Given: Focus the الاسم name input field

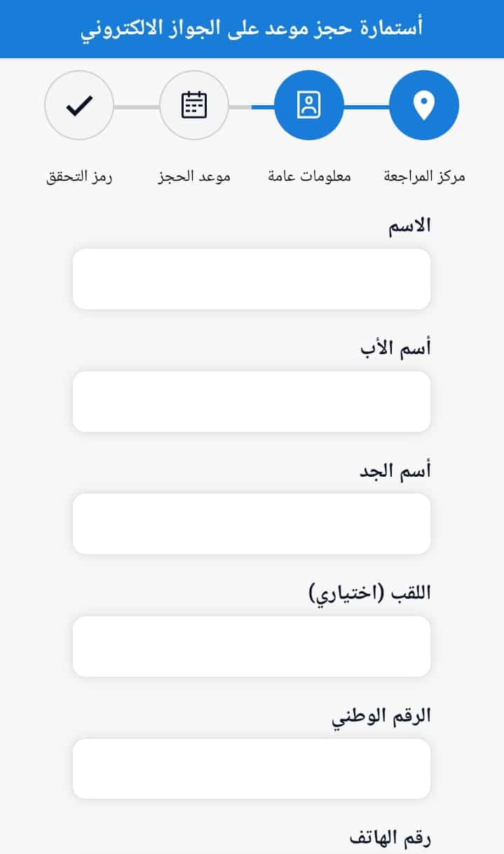Looking at the screenshot, I should (x=251, y=278).
